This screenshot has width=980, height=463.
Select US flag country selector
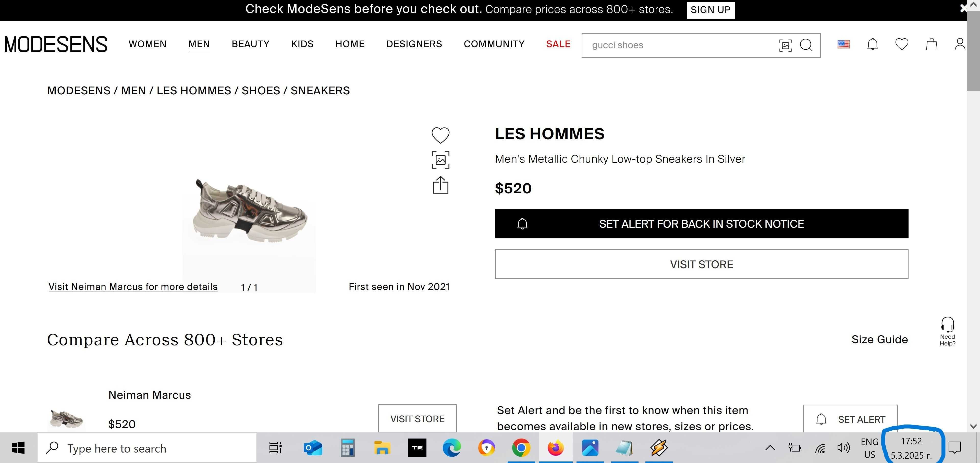pyautogui.click(x=843, y=44)
